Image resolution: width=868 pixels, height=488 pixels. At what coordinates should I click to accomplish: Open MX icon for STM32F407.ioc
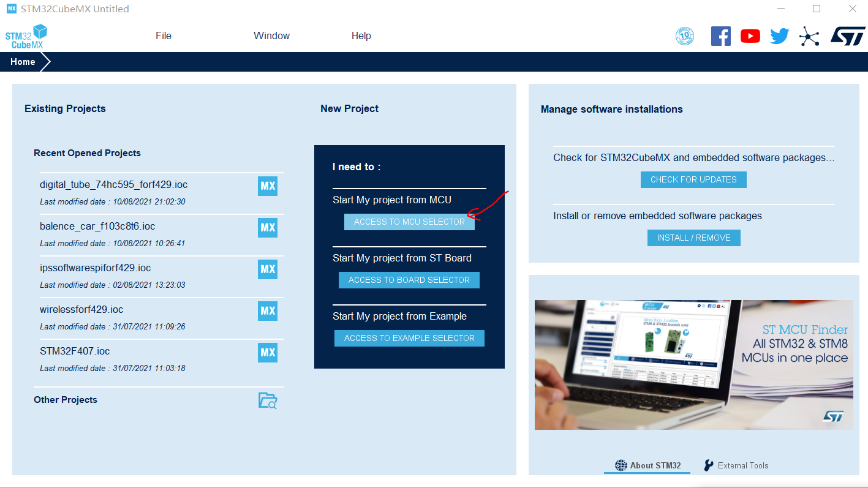(x=268, y=353)
